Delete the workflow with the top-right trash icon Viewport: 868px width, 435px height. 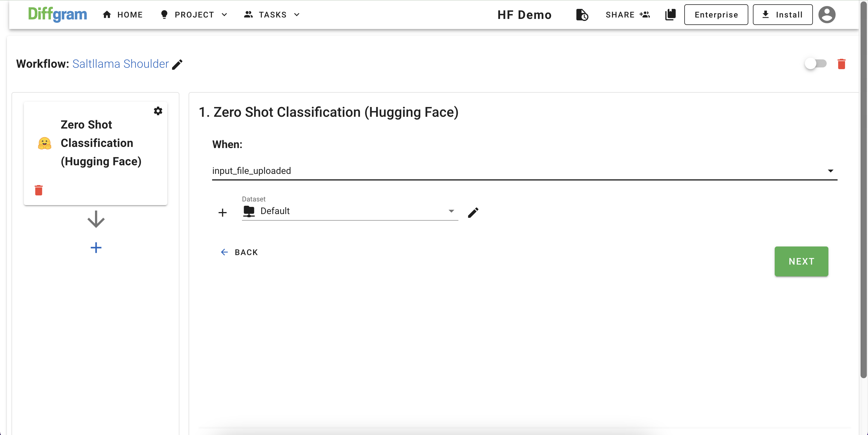coord(841,64)
